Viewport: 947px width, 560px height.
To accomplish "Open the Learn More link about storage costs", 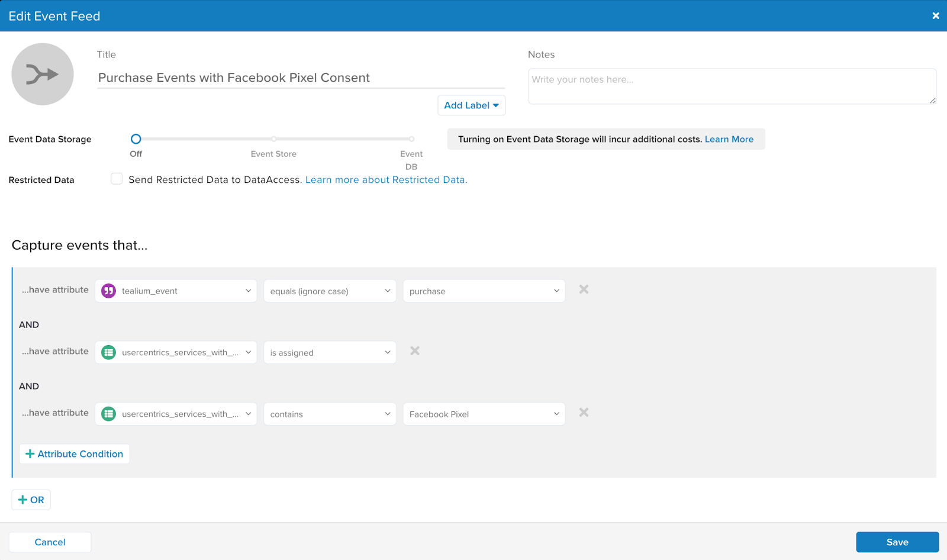I will pyautogui.click(x=729, y=139).
